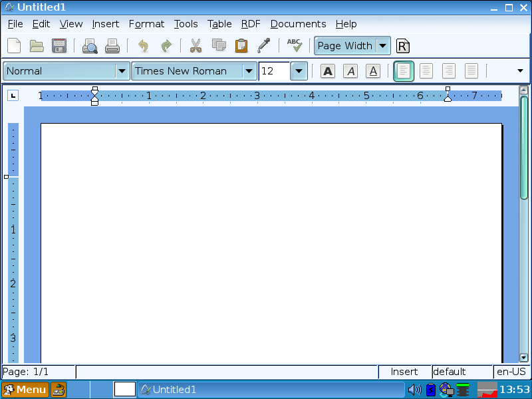Set center paragraph alignment
The width and height of the screenshot is (532, 399).
click(x=426, y=71)
